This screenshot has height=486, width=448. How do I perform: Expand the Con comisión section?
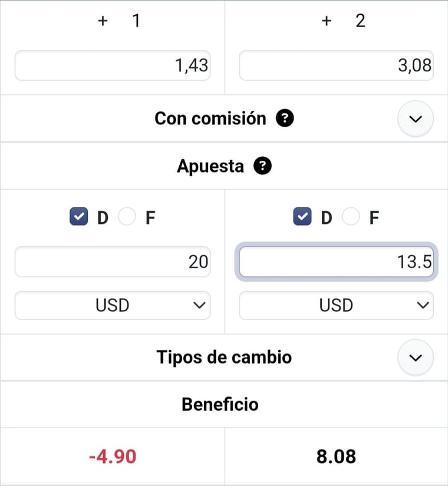coord(416,118)
